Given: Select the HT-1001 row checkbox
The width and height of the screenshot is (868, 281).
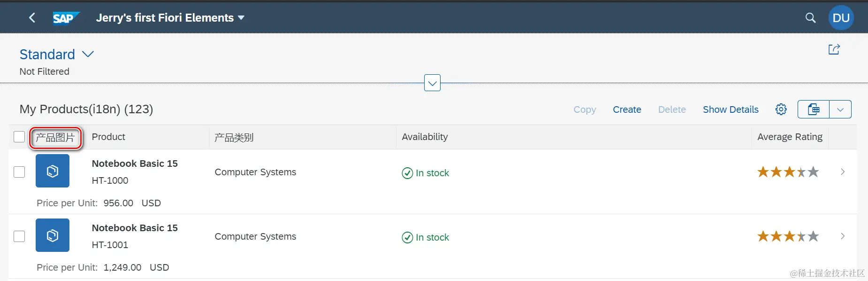Looking at the screenshot, I should tap(19, 236).
